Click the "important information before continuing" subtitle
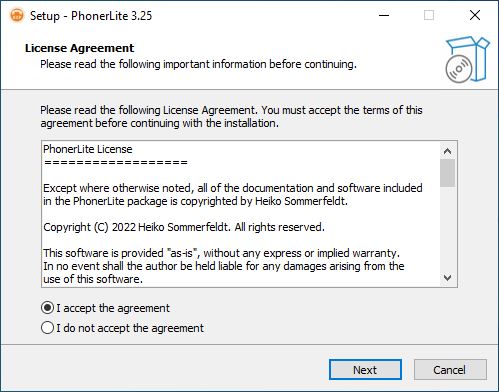This screenshot has height=392, width=499. pyautogui.click(x=260, y=64)
